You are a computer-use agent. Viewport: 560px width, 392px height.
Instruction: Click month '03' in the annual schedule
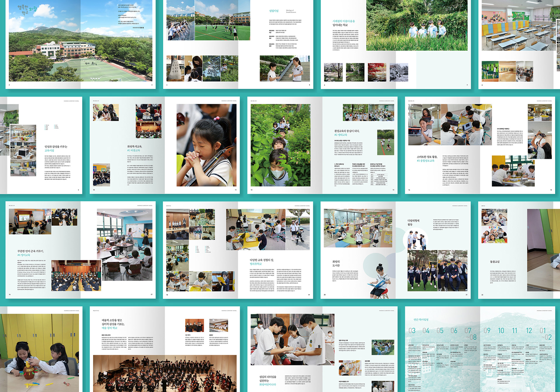pyautogui.click(x=412, y=331)
